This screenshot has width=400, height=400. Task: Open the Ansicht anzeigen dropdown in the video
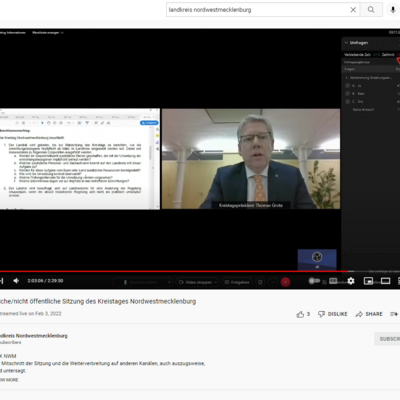click(48, 33)
